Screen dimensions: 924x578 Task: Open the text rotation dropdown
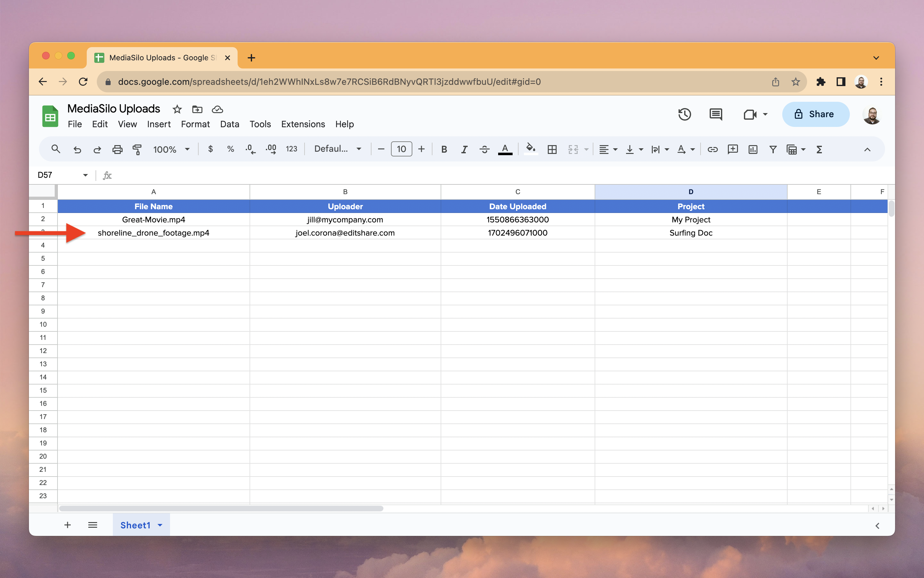click(686, 150)
